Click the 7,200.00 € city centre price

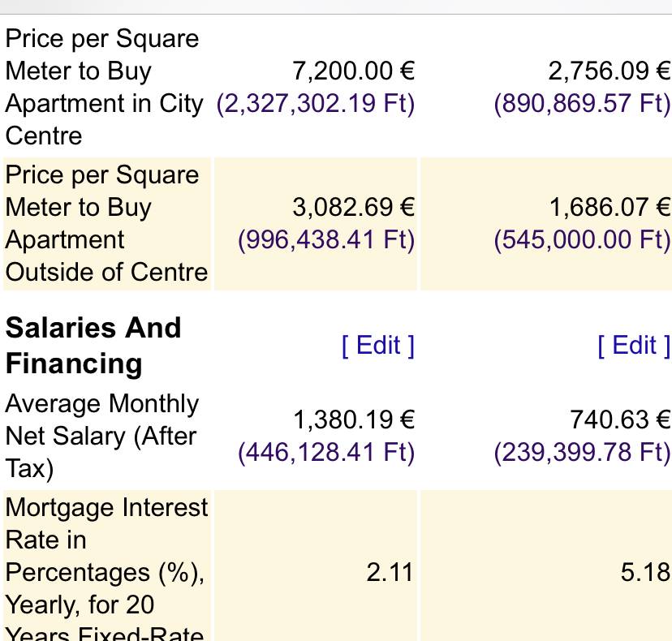[x=354, y=71]
